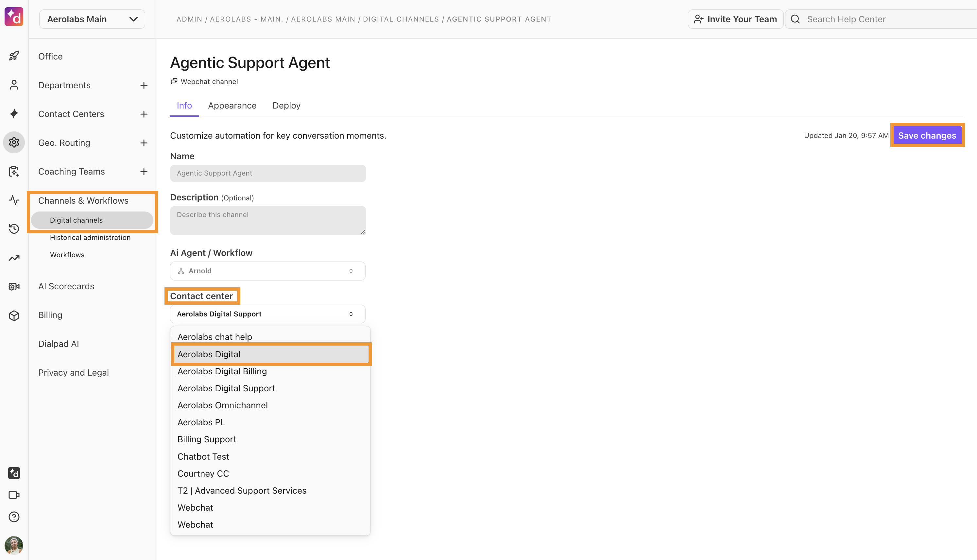Select T2 | Advanced Support Services
Viewport: 977px width, 560px height.
tap(270, 491)
